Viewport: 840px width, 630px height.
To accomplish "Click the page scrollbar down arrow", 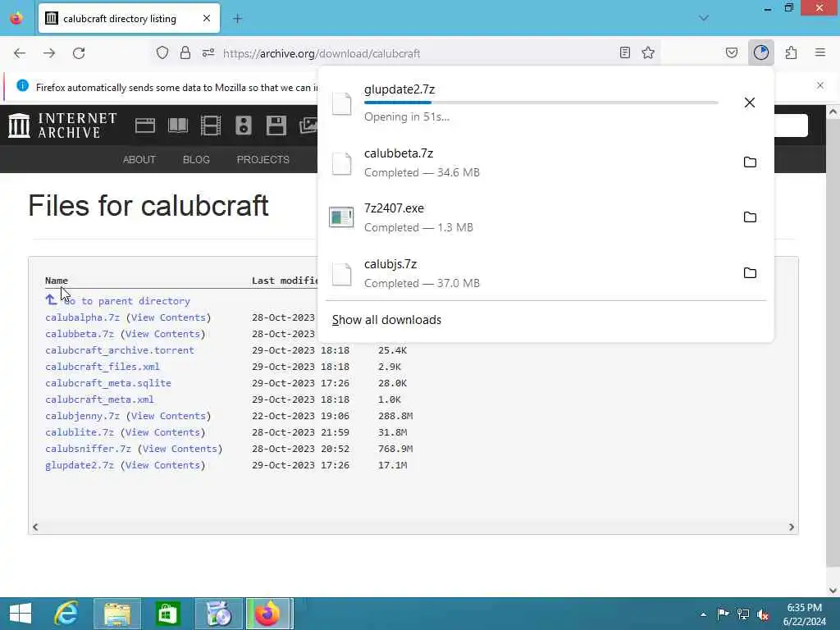I will coord(833,591).
